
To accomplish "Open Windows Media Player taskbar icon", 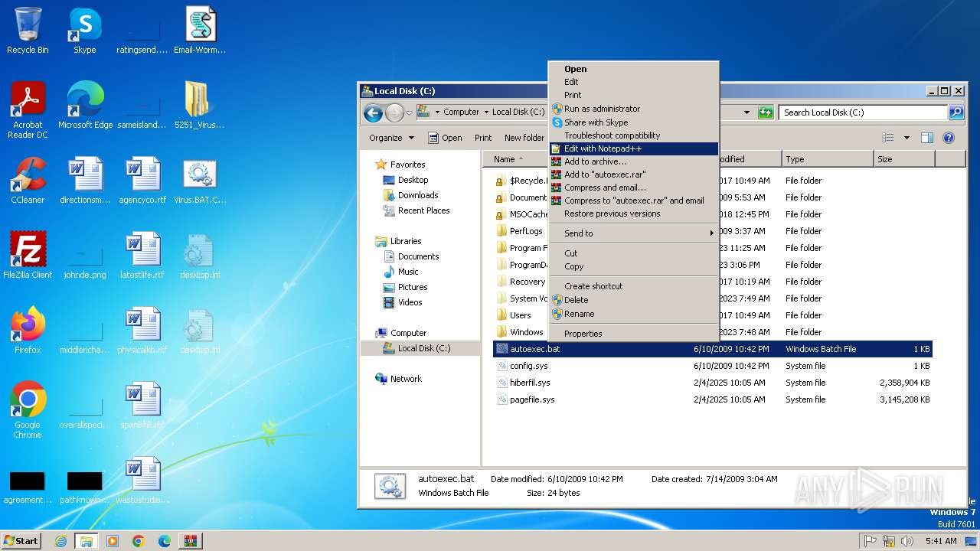I will click(x=113, y=541).
